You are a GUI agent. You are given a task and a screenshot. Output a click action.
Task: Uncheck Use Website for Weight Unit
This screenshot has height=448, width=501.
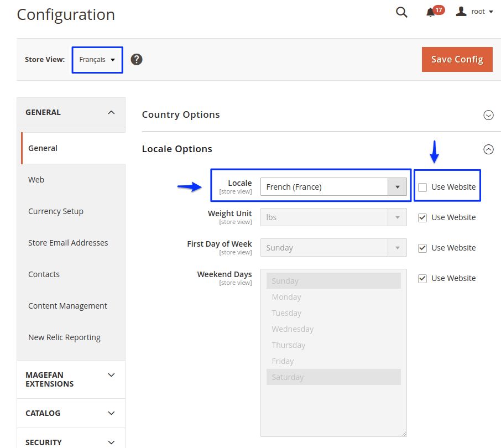[422, 217]
